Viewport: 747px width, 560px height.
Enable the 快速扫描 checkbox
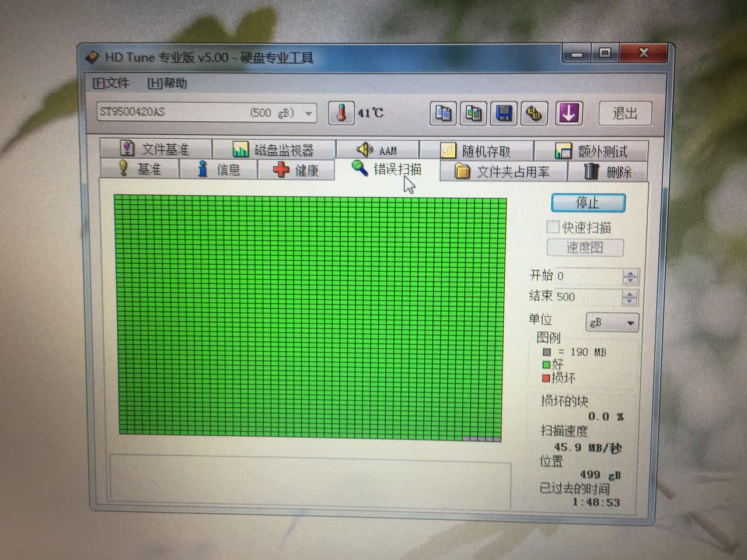pyautogui.click(x=553, y=226)
